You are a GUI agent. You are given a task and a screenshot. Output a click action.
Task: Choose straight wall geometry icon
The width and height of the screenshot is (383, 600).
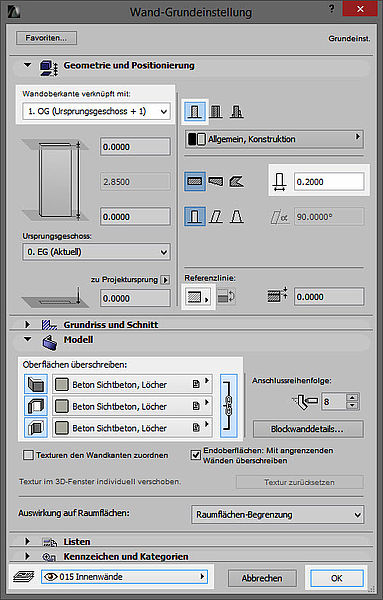(x=195, y=181)
